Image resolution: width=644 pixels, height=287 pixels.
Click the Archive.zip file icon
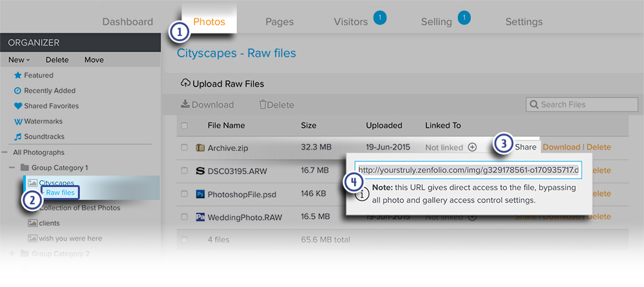click(200, 147)
